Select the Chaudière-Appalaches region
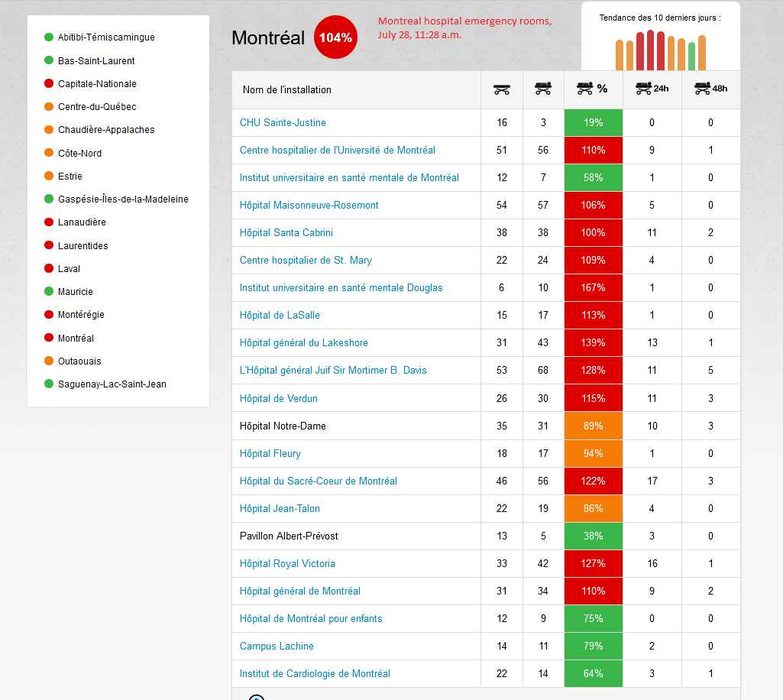783x700 pixels. click(106, 129)
